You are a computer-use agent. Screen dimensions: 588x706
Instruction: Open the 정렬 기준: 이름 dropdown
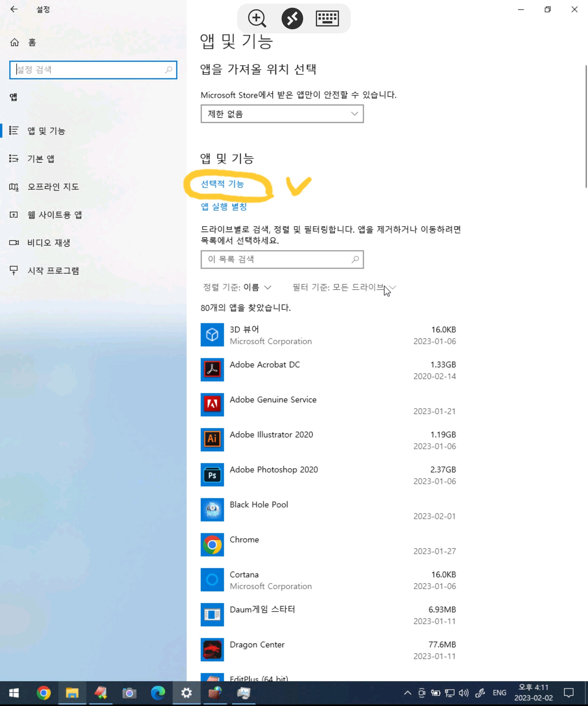tap(237, 287)
